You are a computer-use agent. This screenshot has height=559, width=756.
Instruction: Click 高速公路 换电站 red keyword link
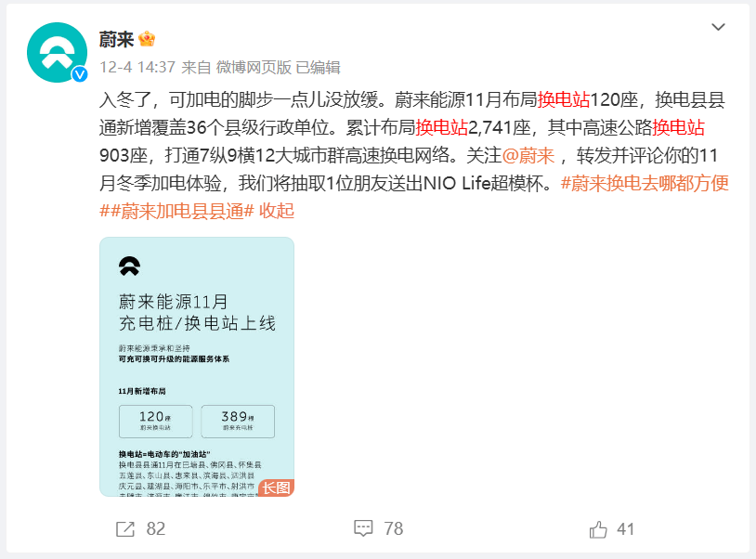678,128
